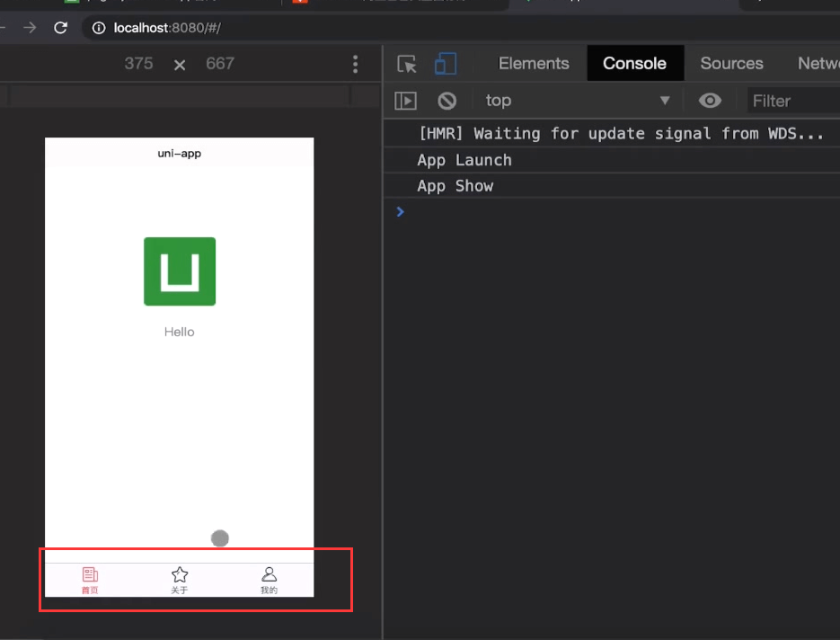Select the App Show log line
Viewport: 840px width, 640px height.
point(455,186)
